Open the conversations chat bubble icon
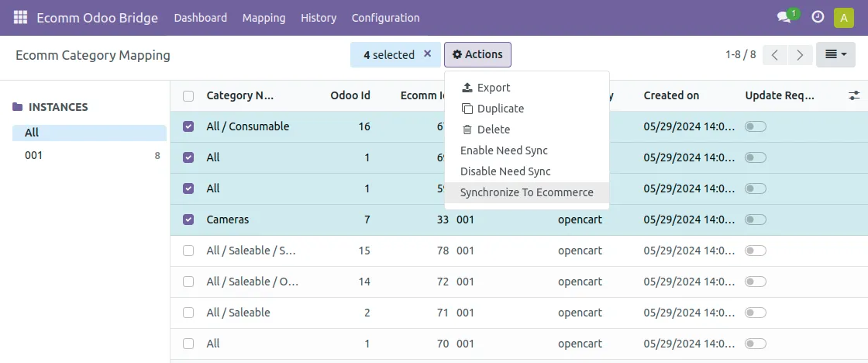 coord(784,17)
